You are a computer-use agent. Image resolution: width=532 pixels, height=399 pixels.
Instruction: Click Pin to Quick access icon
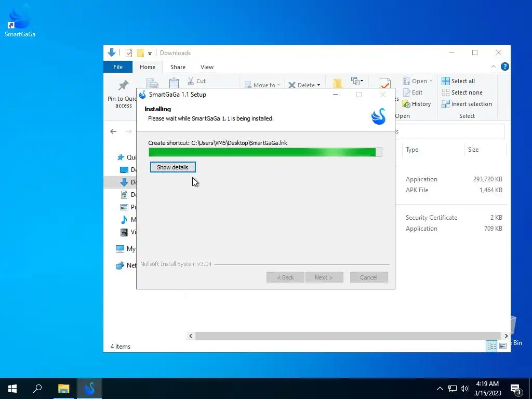(x=124, y=85)
